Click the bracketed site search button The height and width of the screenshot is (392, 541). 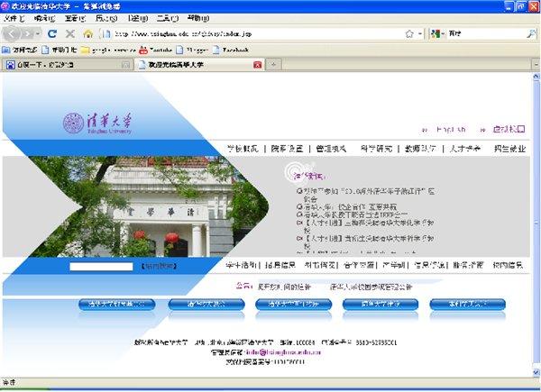[x=159, y=266]
